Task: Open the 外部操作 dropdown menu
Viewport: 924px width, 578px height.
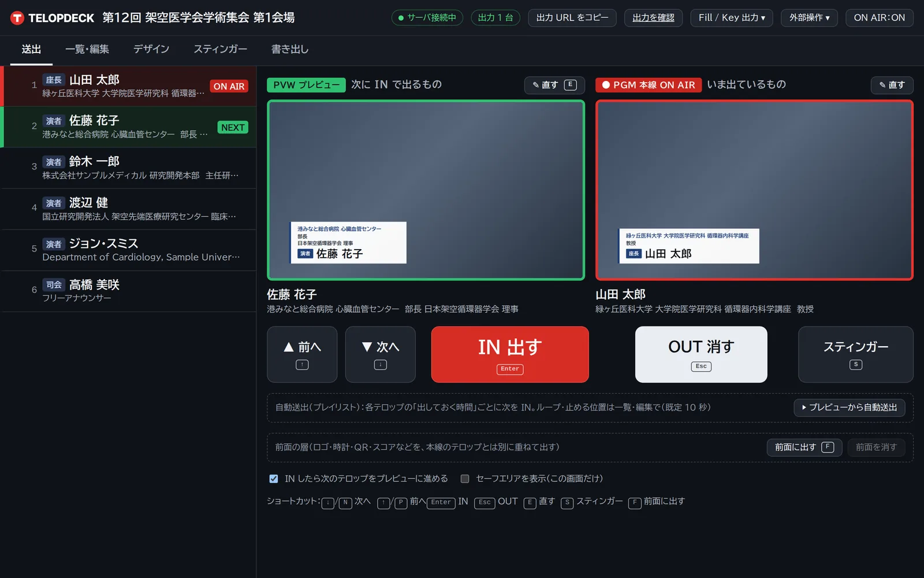Action: point(809,18)
